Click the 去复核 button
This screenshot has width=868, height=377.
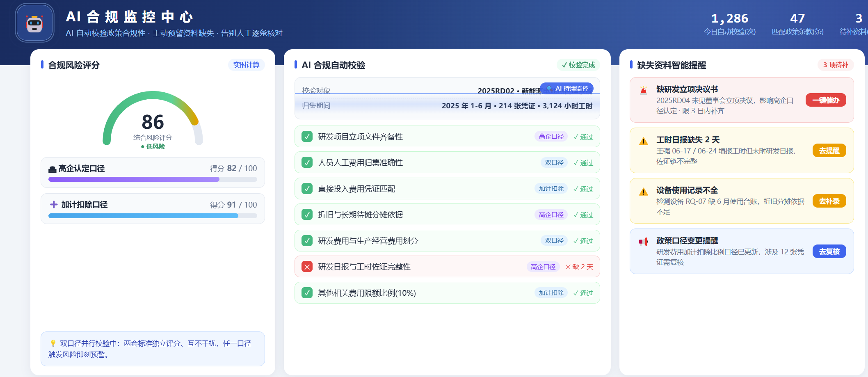(829, 251)
